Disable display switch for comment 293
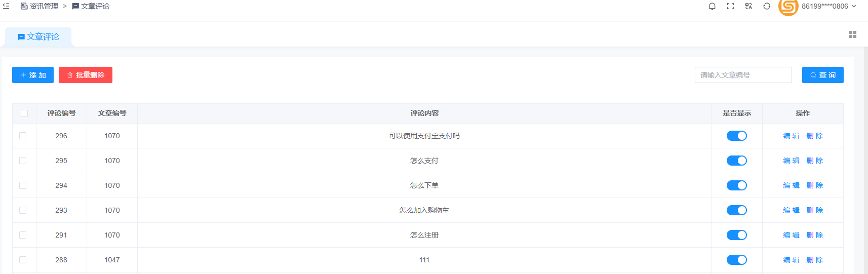This screenshot has width=868, height=274. coord(736,210)
